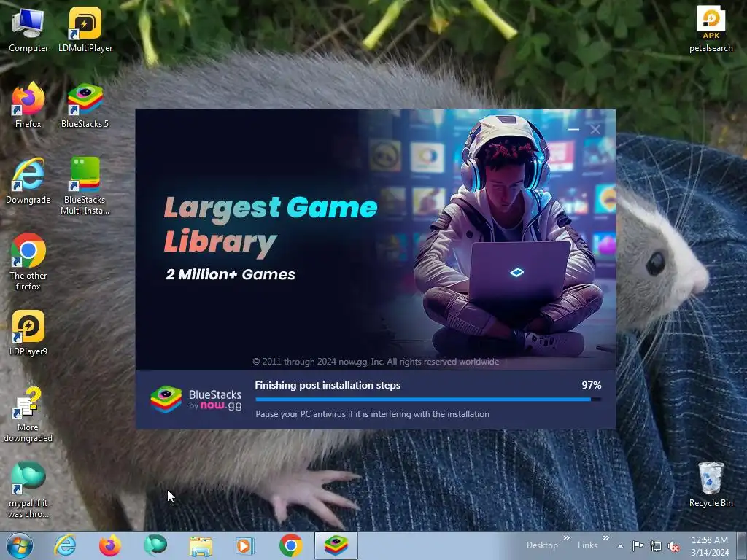
Task: Click 'Finishing post installation steps' text
Action: click(x=328, y=385)
